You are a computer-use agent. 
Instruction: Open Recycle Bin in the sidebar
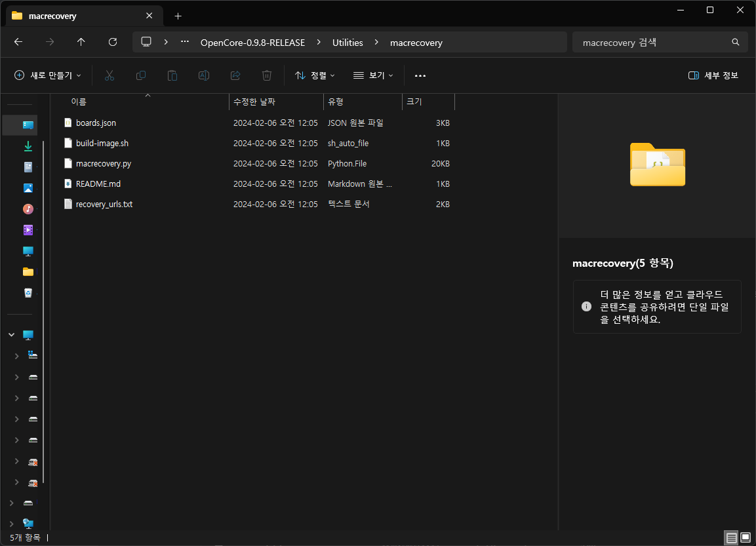(28, 292)
